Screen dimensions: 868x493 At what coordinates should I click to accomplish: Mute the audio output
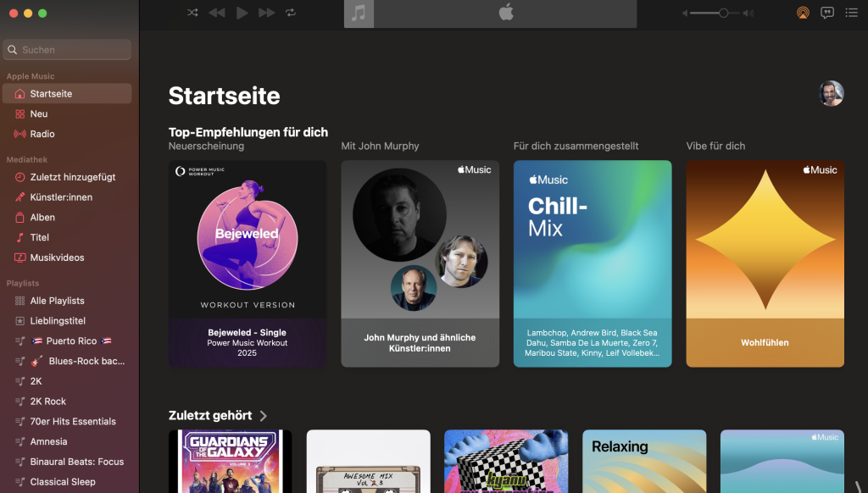point(687,13)
